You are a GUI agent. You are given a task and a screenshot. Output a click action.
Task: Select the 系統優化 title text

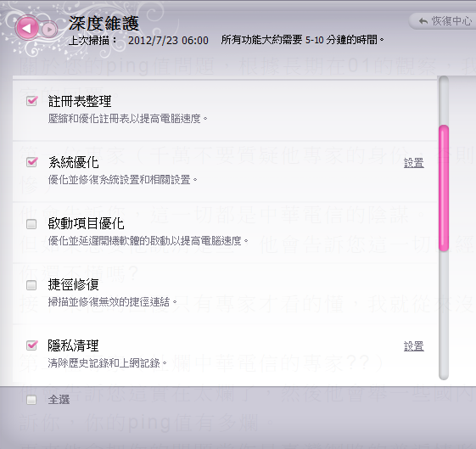click(74, 162)
